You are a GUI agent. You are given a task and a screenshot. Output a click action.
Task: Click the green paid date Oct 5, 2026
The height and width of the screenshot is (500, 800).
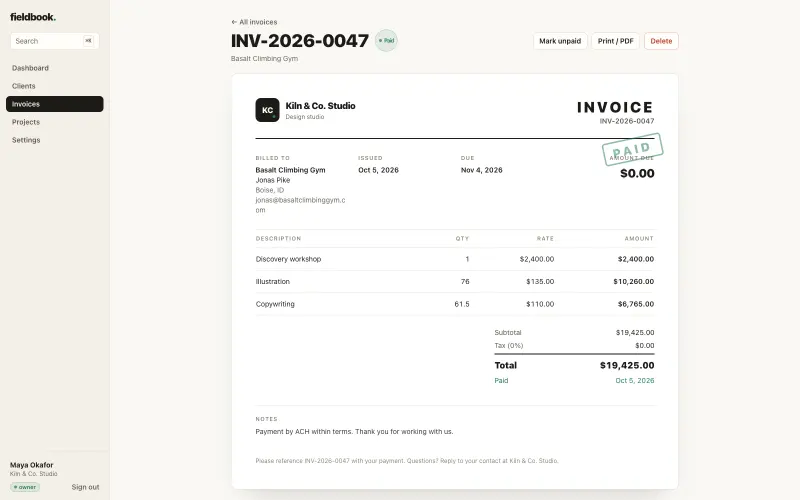click(635, 381)
